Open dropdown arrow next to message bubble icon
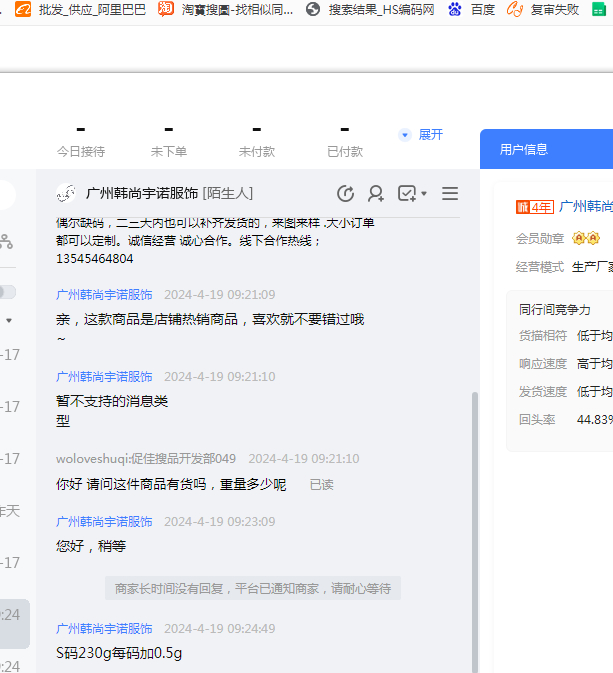The height and width of the screenshot is (673, 613). [x=424, y=193]
